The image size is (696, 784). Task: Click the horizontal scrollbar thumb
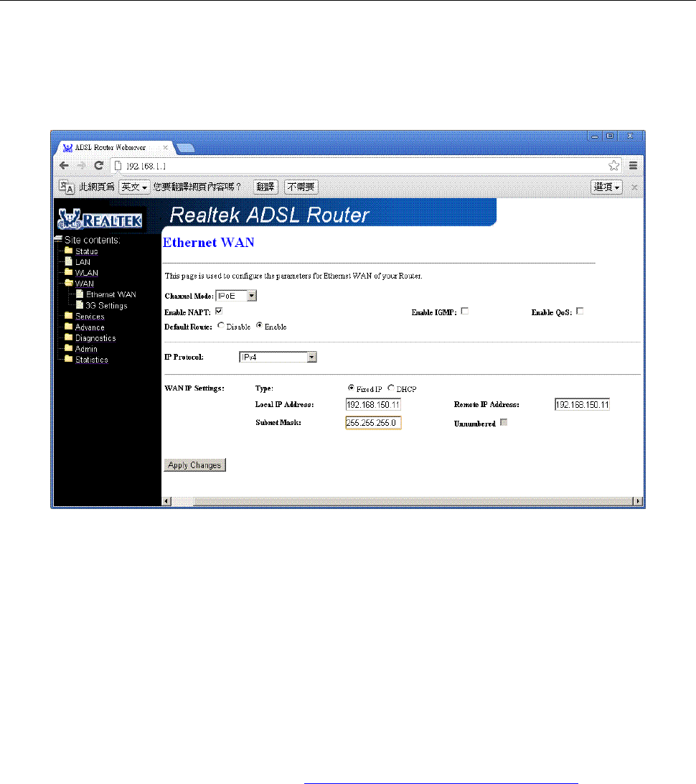(413, 501)
